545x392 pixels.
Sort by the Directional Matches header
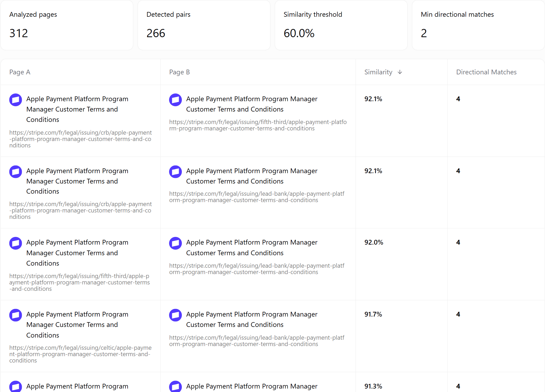pyautogui.click(x=486, y=72)
